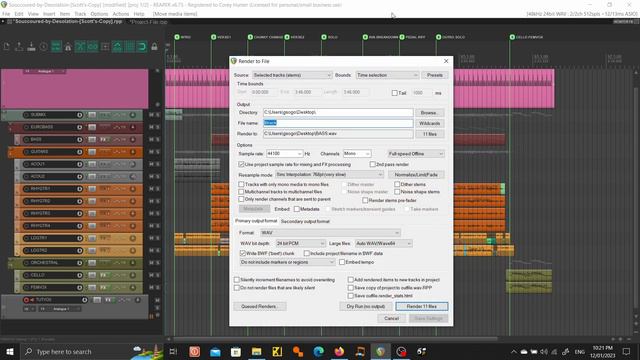The image size is (640, 360).
Task: Open the Large files dropdown
Action: click(383, 243)
